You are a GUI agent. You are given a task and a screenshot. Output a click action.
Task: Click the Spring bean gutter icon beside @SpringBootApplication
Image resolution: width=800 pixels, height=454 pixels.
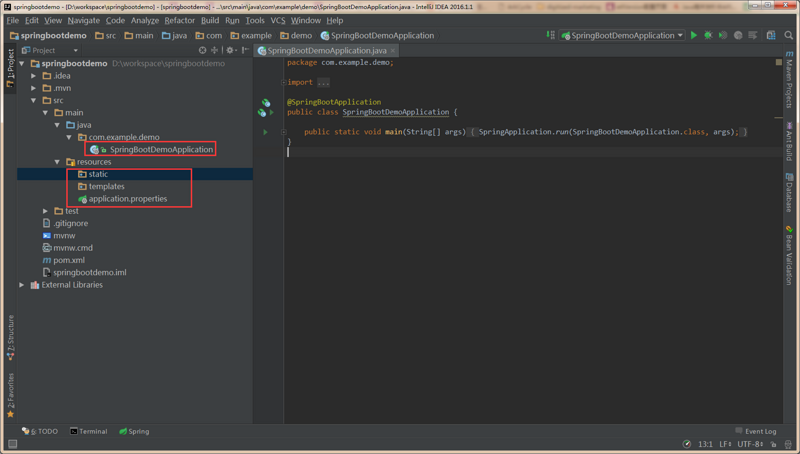(266, 103)
